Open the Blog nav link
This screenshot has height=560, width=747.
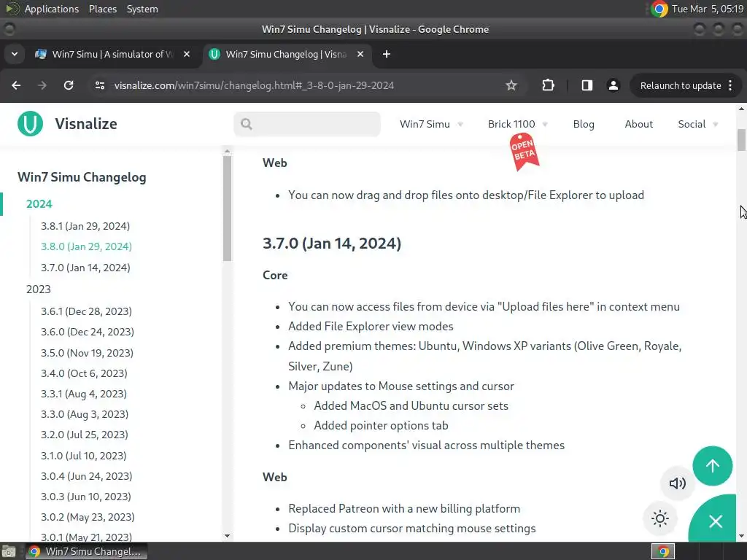click(x=583, y=124)
